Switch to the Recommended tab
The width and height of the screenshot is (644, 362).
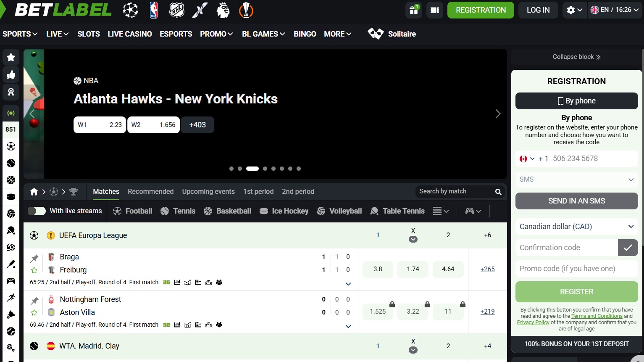(x=150, y=192)
